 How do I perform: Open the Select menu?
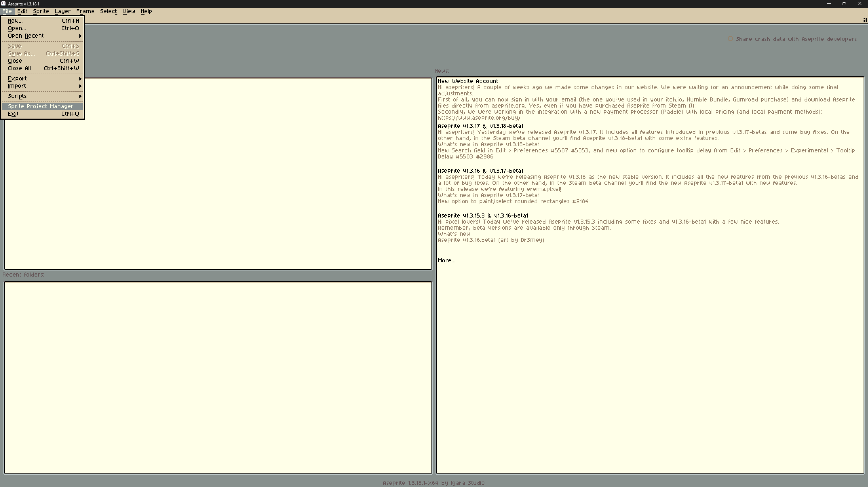click(x=108, y=11)
